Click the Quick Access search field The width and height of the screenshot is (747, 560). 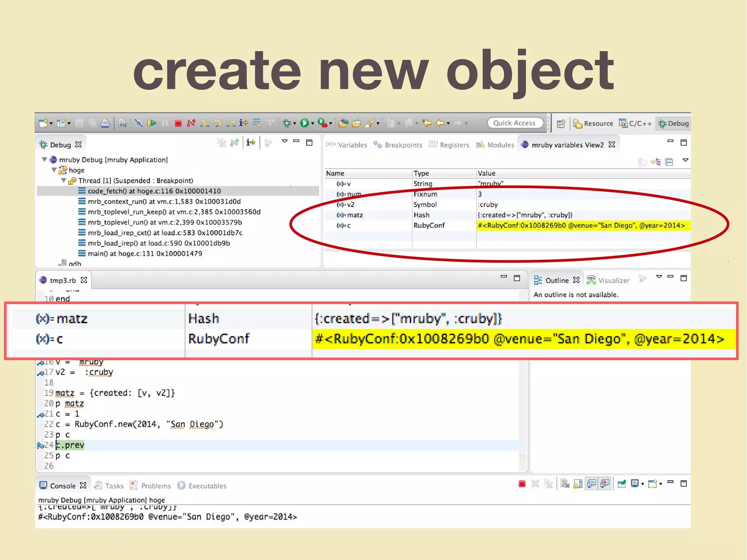coord(515,123)
